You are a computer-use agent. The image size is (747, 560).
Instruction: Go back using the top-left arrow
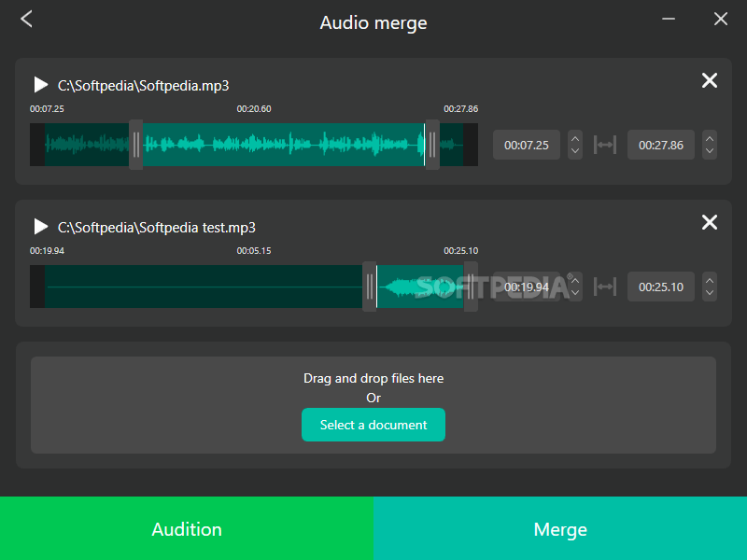(x=27, y=19)
